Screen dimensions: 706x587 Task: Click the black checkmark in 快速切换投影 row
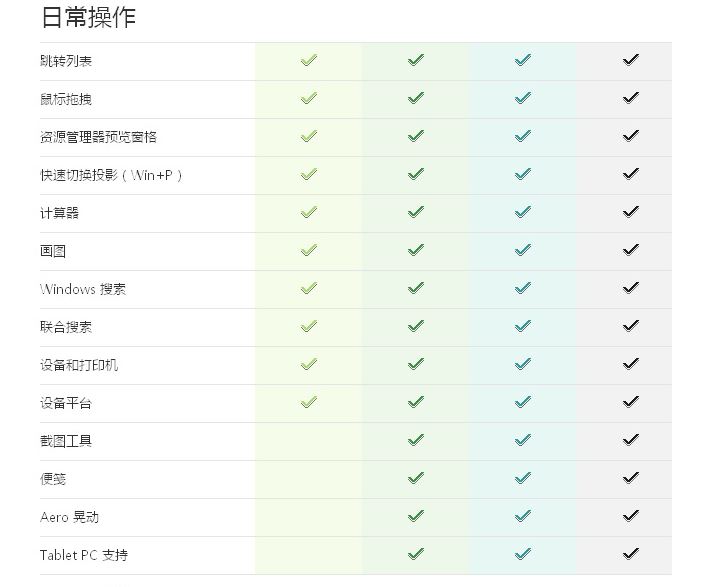(631, 174)
